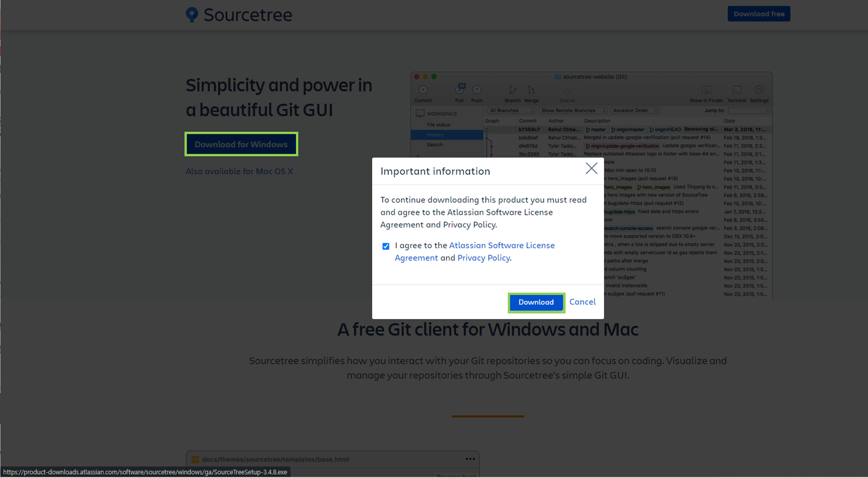Click the Push icon in app preview
The width and height of the screenshot is (868, 478).
[x=477, y=90]
